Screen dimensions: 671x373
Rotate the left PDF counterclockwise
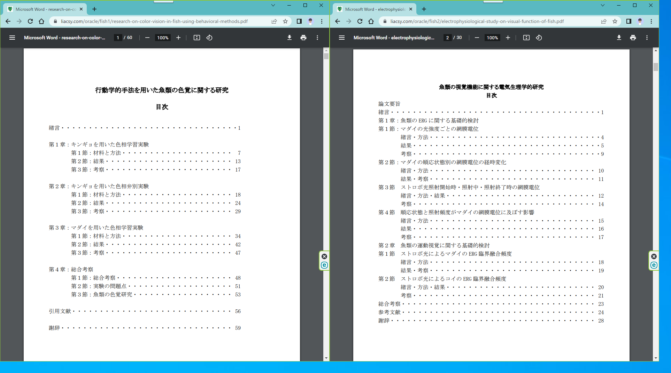tap(209, 38)
